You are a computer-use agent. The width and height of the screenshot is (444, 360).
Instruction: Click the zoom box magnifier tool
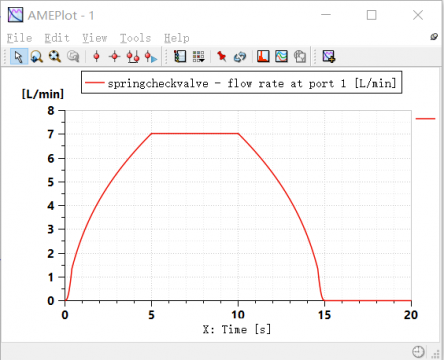[37, 56]
